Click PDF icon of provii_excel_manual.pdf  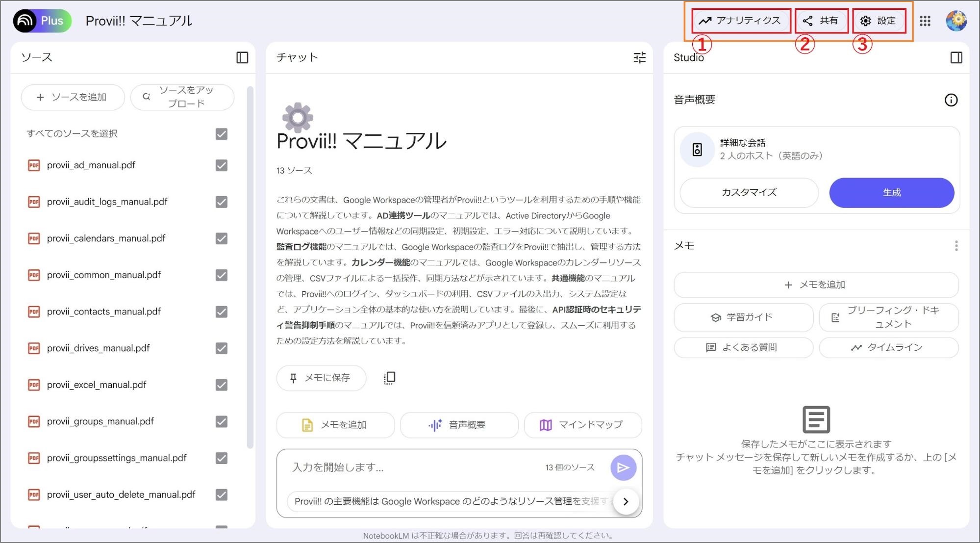pos(34,385)
